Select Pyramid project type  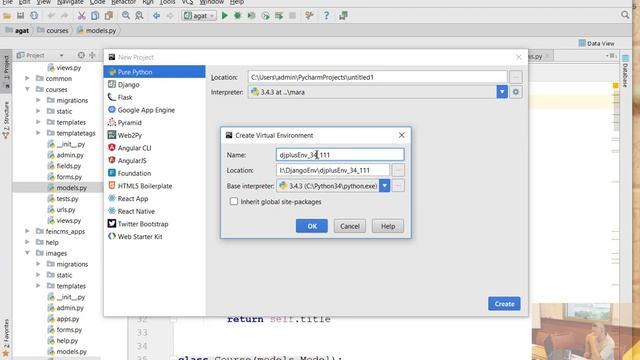click(x=154, y=122)
